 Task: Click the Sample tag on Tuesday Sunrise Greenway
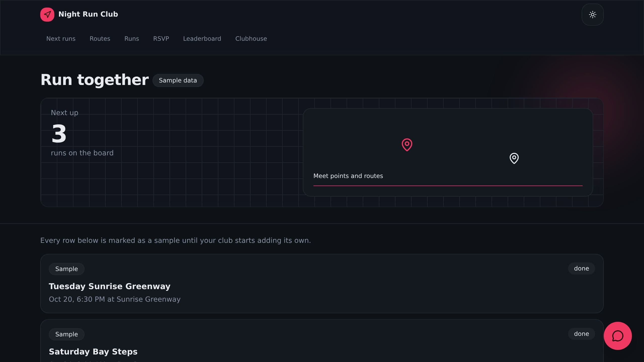tap(66, 269)
